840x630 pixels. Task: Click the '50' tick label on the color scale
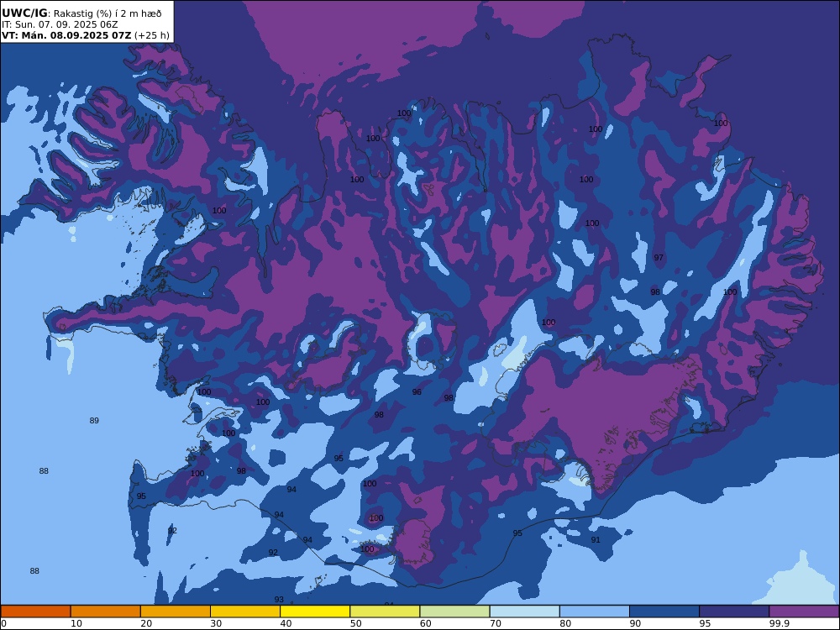click(355, 623)
